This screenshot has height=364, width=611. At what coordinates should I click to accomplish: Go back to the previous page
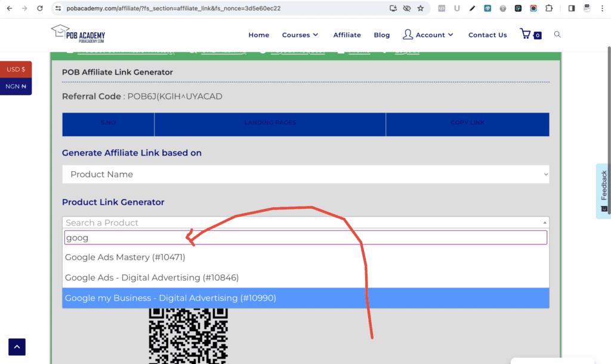[x=10, y=8]
